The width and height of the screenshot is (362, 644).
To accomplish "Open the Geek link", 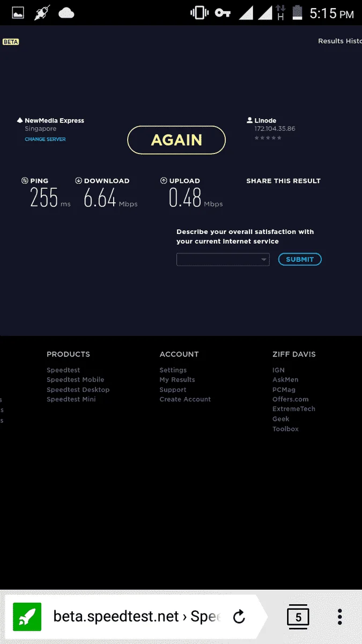I will [x=280, y=419].
